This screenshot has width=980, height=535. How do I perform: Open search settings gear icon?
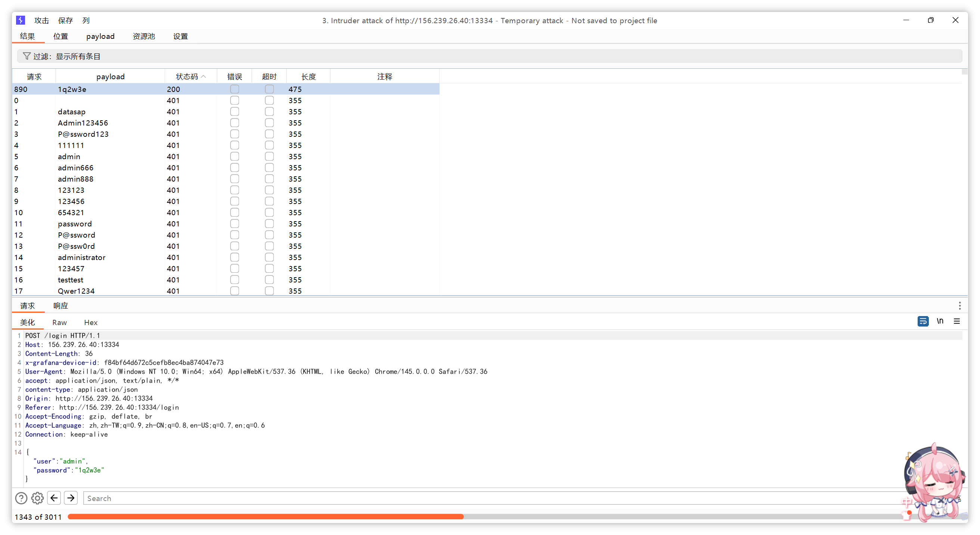[x=37, y=498]
